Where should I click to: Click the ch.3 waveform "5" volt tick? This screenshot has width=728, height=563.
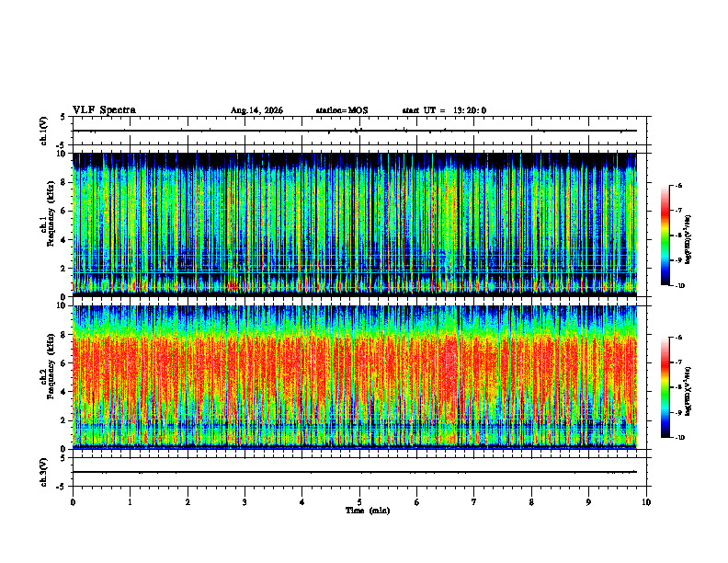63,458
